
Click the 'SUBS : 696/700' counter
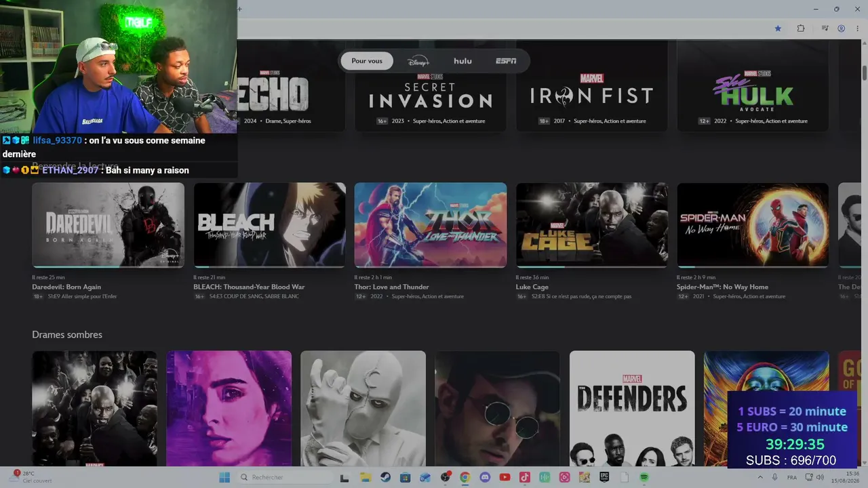(791, 461)
